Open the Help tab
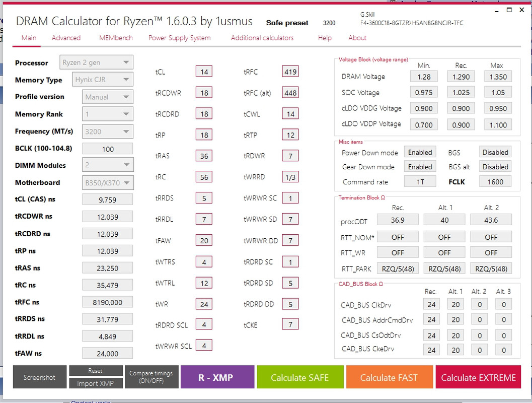532x403 pixels. pos(325,38)
